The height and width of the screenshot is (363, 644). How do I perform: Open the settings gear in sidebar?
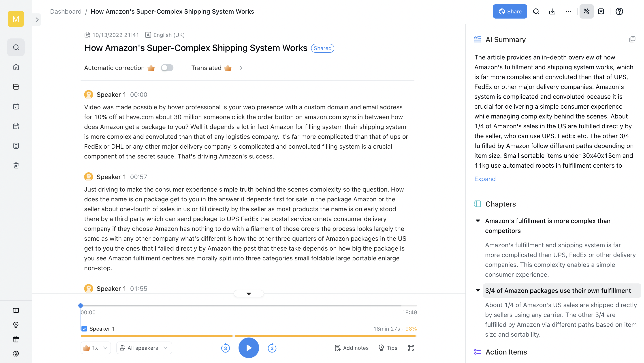click(x=16, y=354)
